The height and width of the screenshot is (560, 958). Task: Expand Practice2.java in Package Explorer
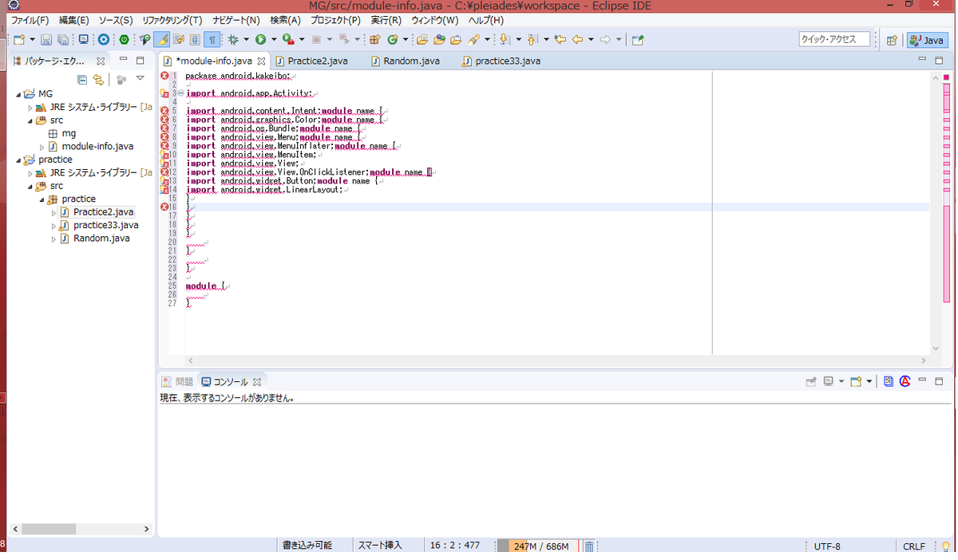point(54,213)
